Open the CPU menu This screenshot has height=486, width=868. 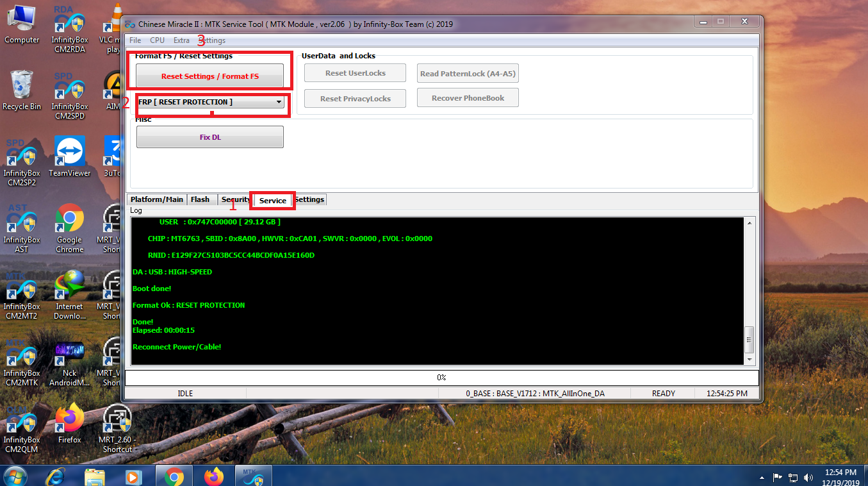coord(157,40)
